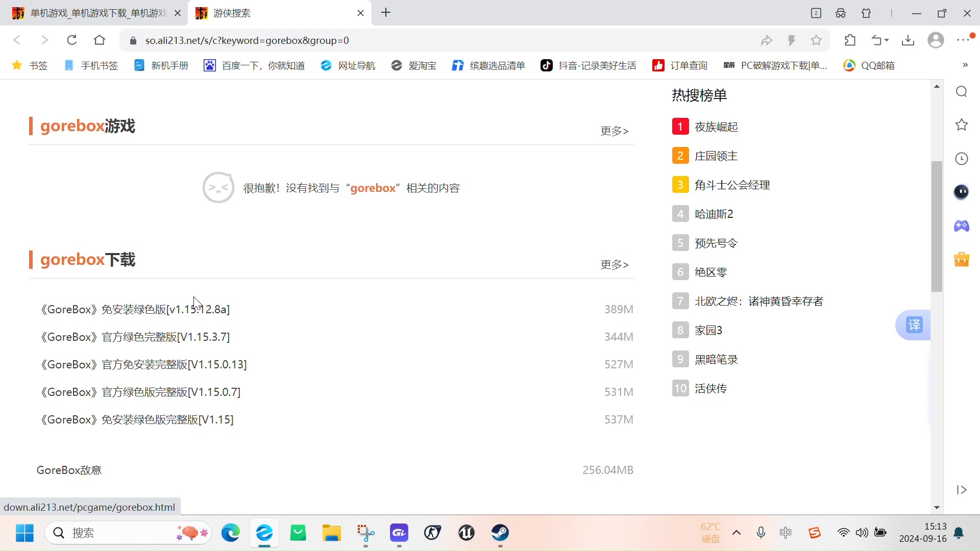Open the 抖音 bookmark
The width and height of the screenshot is (980, 551).
coord(588,65)
